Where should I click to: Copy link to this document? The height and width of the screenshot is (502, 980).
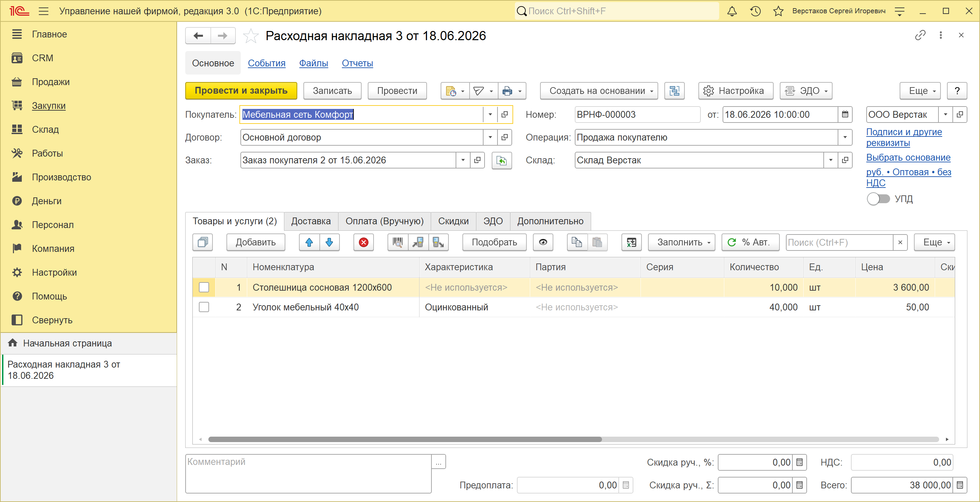(920, 35)
